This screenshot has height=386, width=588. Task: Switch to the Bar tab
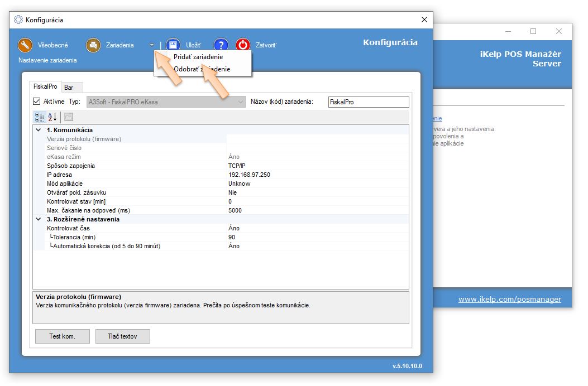[x=69, y=88]
